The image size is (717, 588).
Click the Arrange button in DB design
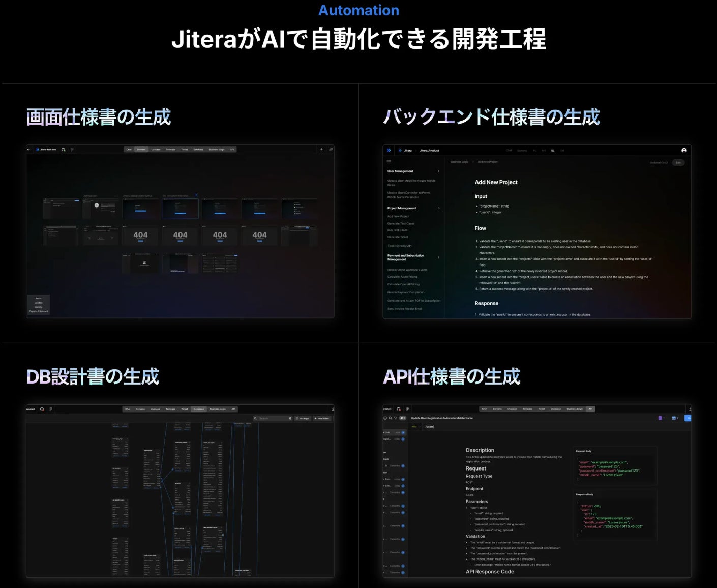303,418
